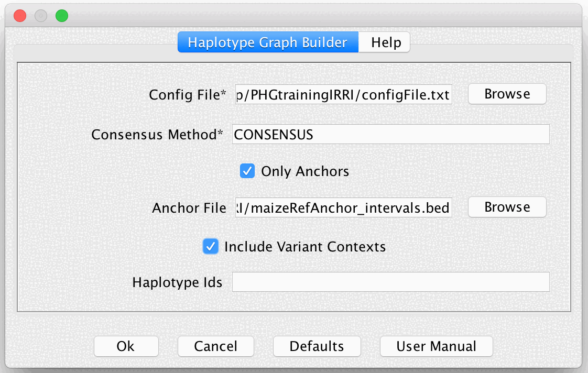Click the Cancel button
This screenshot has width=588, height=373.
pyautogui.click(x=215, y=346)
